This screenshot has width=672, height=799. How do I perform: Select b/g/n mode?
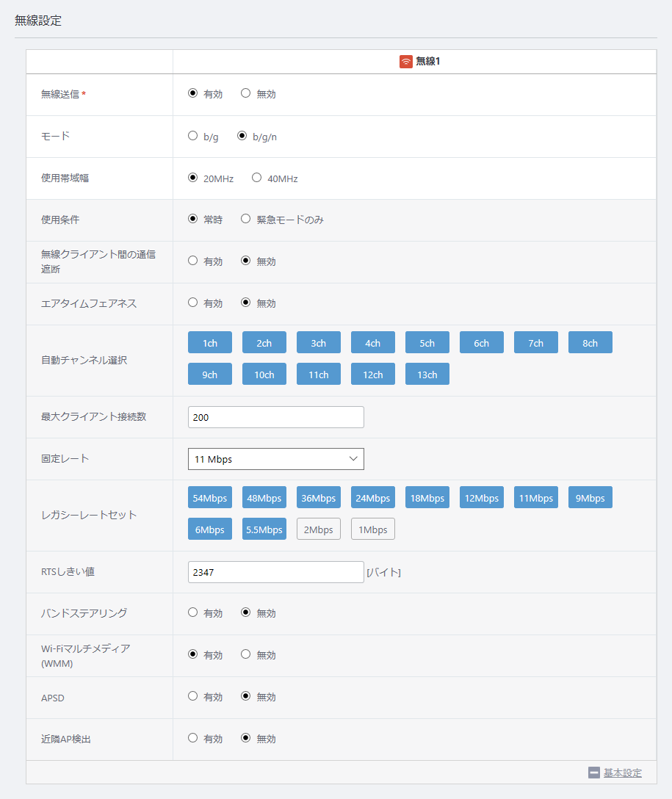(242, 136)
